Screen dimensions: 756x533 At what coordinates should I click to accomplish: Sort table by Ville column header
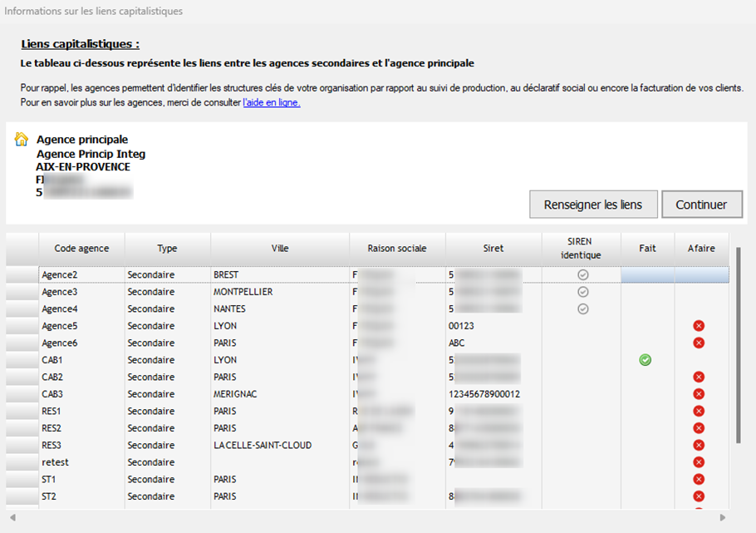[x=280, y=249]
